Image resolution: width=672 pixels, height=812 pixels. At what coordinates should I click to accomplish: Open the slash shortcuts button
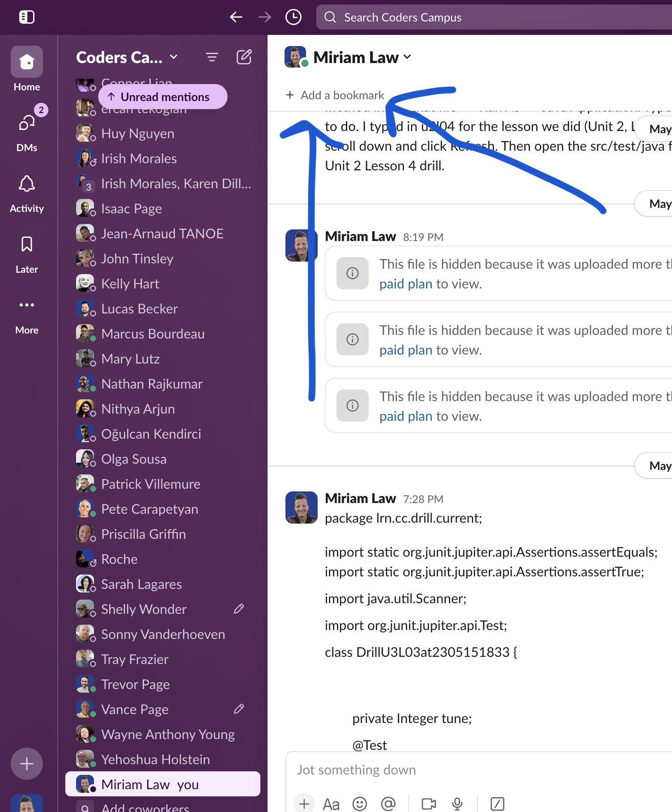point(497,804)
